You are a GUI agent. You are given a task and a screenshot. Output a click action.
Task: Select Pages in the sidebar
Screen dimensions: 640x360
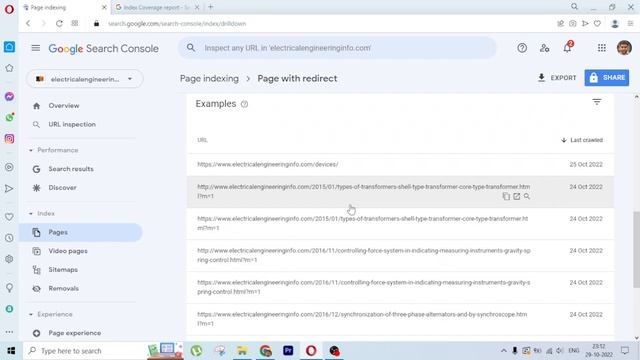point(82,232)
